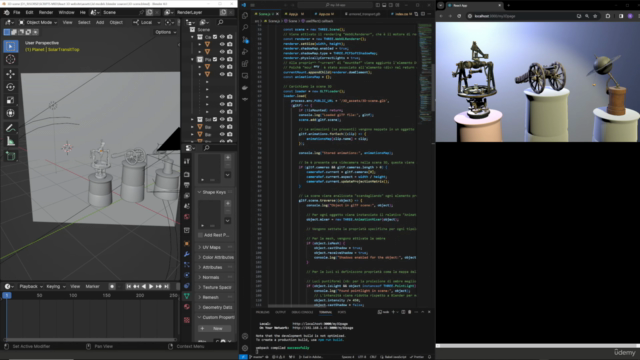Open VS Code Source Control view
Screen dimensions: 640x360
pyautogui.click(x=245, y=40)
